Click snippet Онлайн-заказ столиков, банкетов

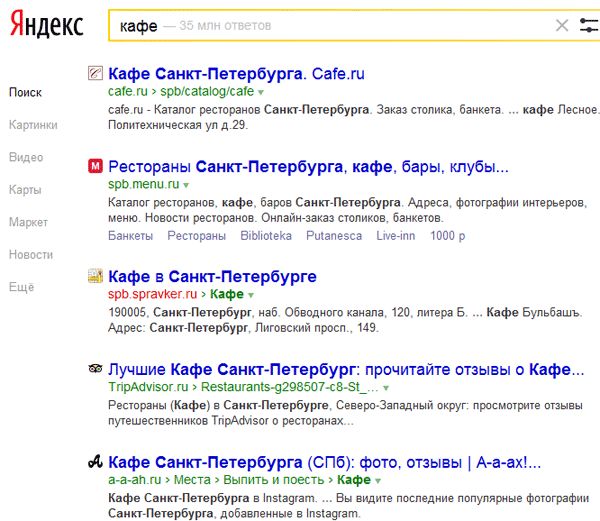pyautogui.click(x=352, y=218)
